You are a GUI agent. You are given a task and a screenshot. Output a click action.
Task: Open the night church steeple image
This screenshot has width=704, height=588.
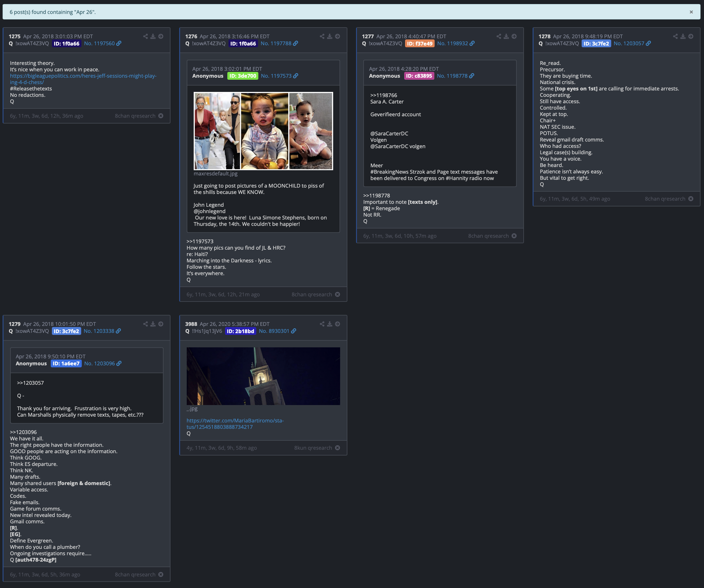tap(263, 376)
